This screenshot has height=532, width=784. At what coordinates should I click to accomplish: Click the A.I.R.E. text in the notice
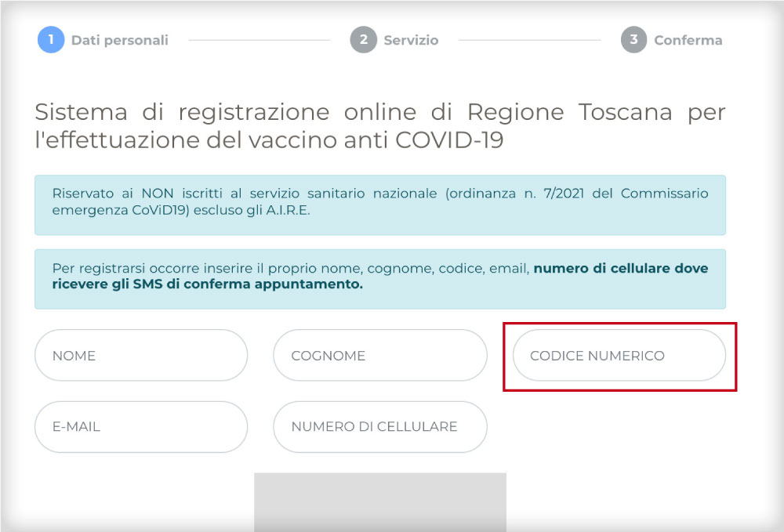[288, 210]
